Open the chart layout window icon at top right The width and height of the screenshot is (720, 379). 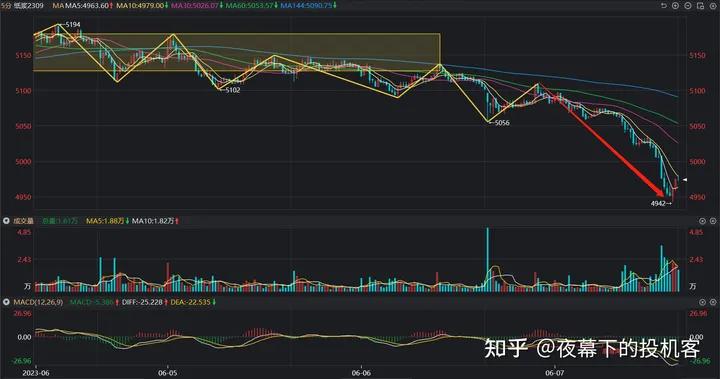click(700, 6)
